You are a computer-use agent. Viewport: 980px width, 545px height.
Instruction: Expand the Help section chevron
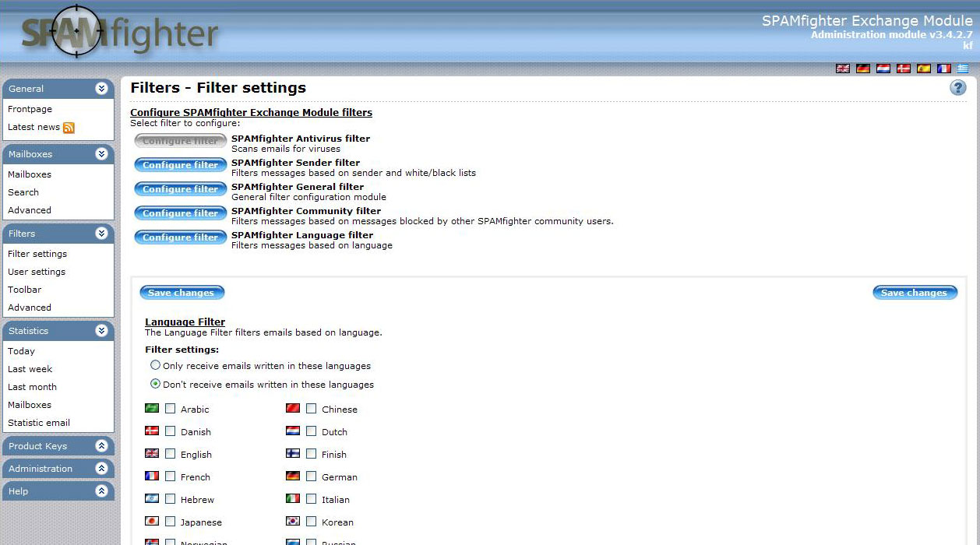(x=101, y=491)
